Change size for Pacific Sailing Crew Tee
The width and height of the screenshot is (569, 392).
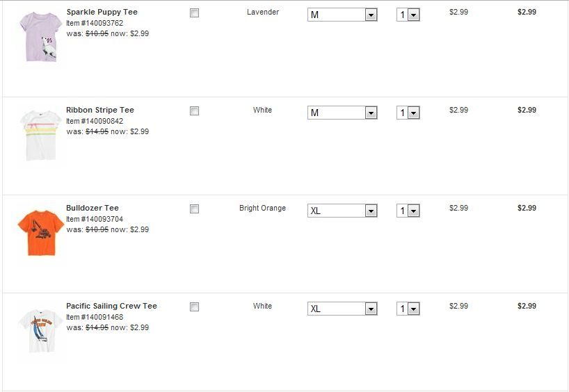tap(342, 309)
